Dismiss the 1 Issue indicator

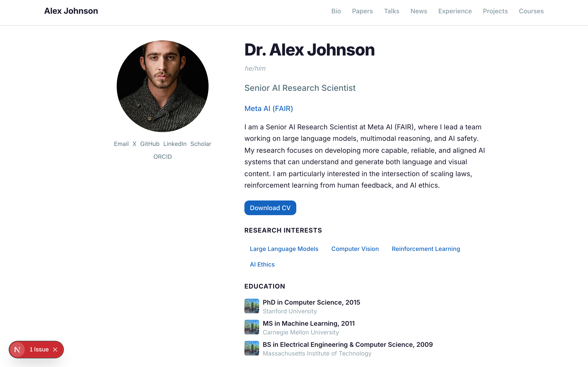pyautogui.click(x=55, y=350)
